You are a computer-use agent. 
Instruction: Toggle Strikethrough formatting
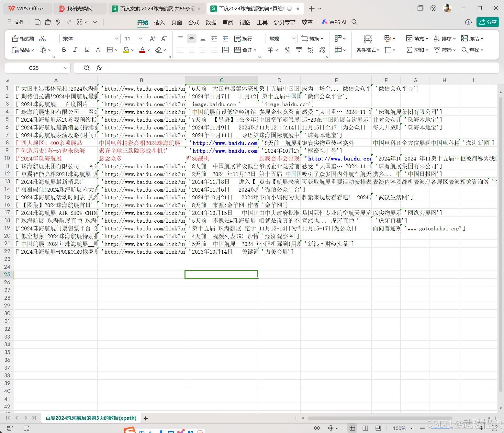[x=98, y=50]
